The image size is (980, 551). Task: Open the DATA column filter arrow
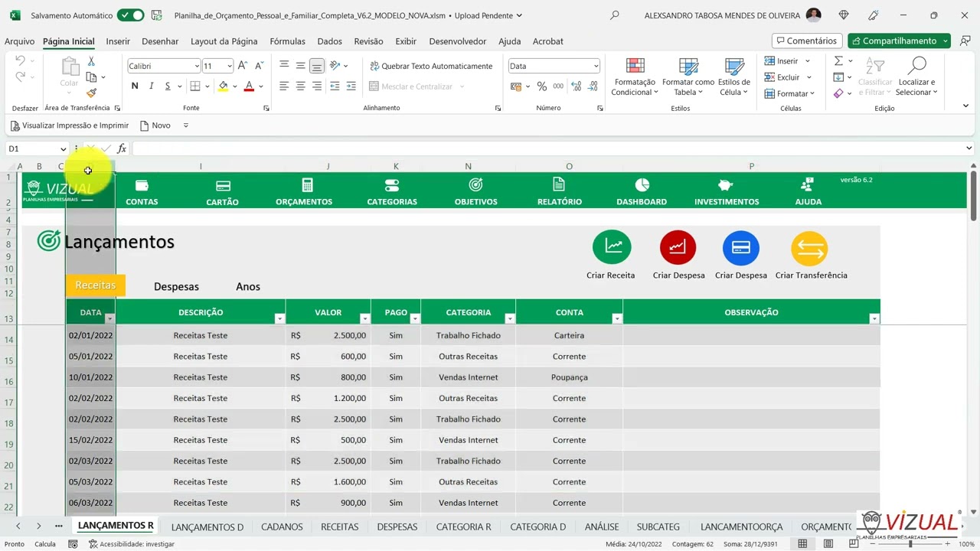pos(109,318)
